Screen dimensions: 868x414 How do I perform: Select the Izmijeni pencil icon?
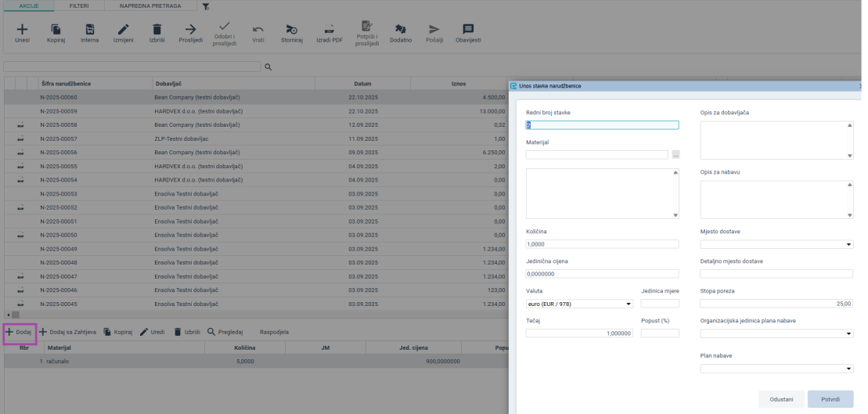pyautogui.click(x=122, y=29)
